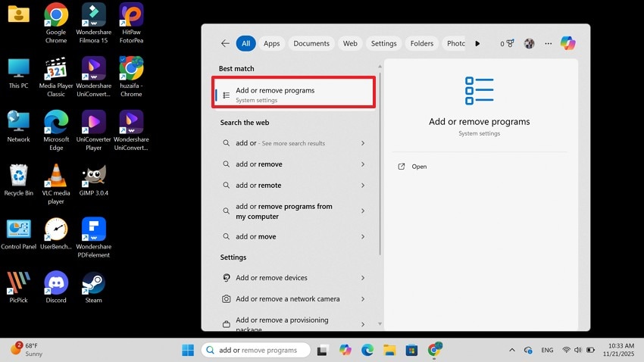
Task: Select This PC desktop icon
Action: (18, 73)
